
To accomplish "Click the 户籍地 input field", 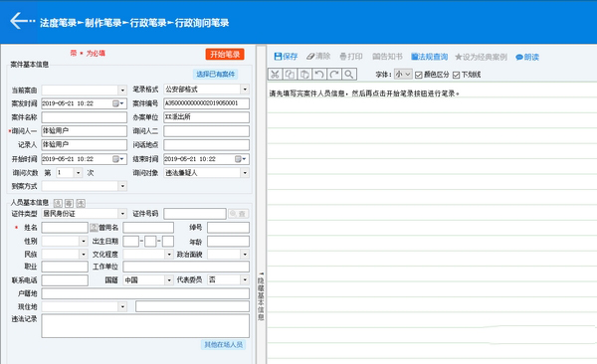I will click(x=145, y=293).
